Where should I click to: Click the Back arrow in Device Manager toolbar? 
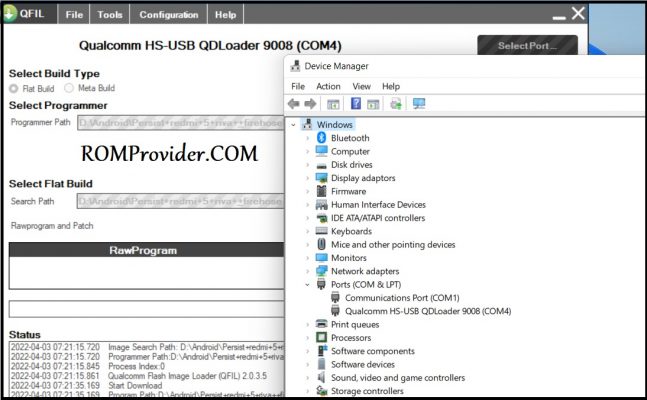coord(293,104)
